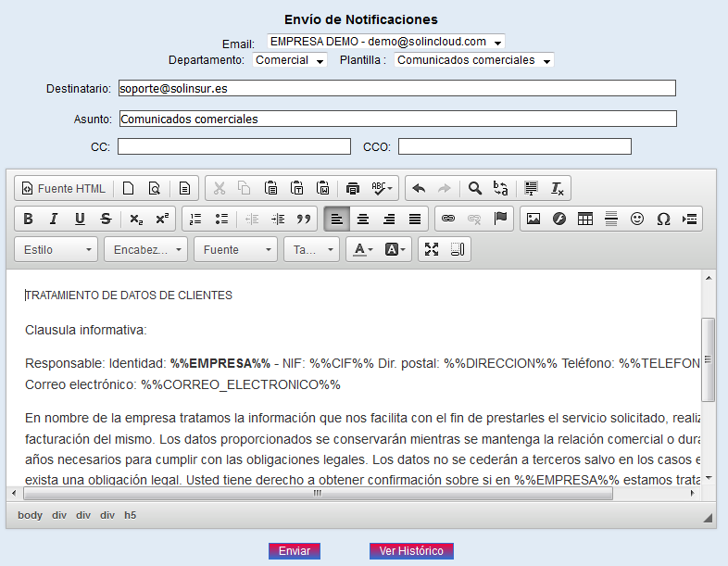Select center alignment
This screenshot has width=728, height=566.
[363, 219]
